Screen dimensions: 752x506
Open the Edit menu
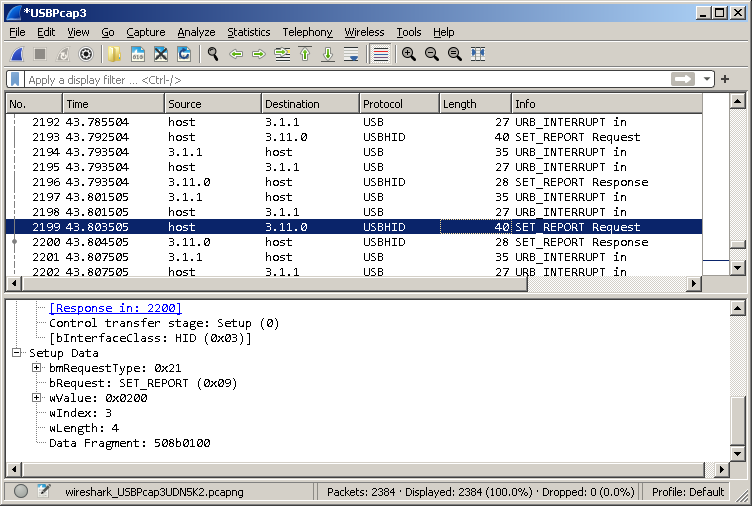[x=46, y=32]
